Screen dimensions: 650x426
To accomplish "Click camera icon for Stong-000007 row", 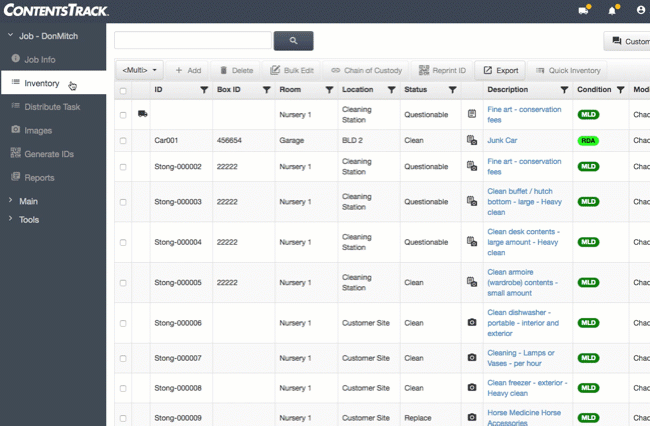I will 472,357.
